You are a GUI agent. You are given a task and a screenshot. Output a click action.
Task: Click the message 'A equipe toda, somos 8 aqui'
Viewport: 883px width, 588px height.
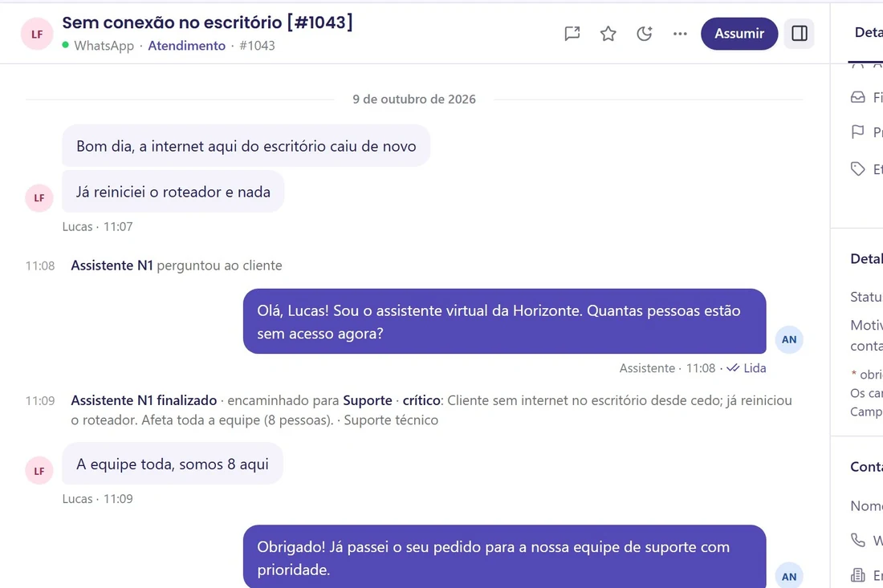[173, 464]
